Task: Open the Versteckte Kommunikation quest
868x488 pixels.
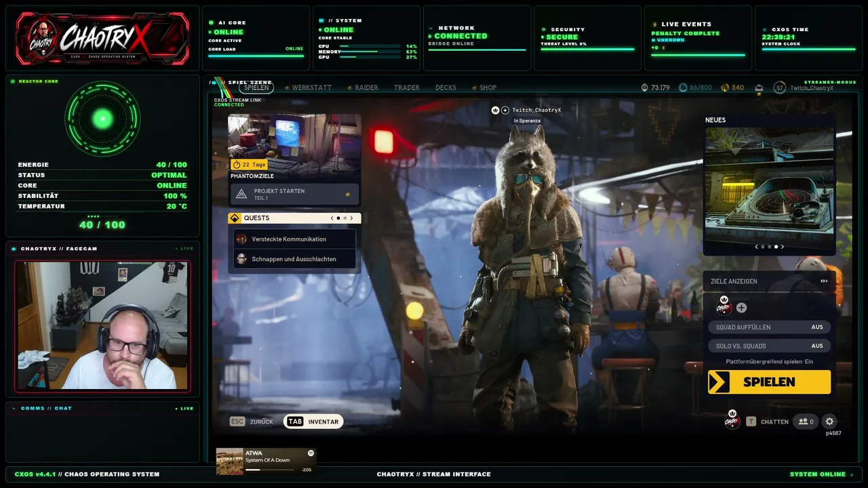Action: pyautogui.click(x=294, y=239)
